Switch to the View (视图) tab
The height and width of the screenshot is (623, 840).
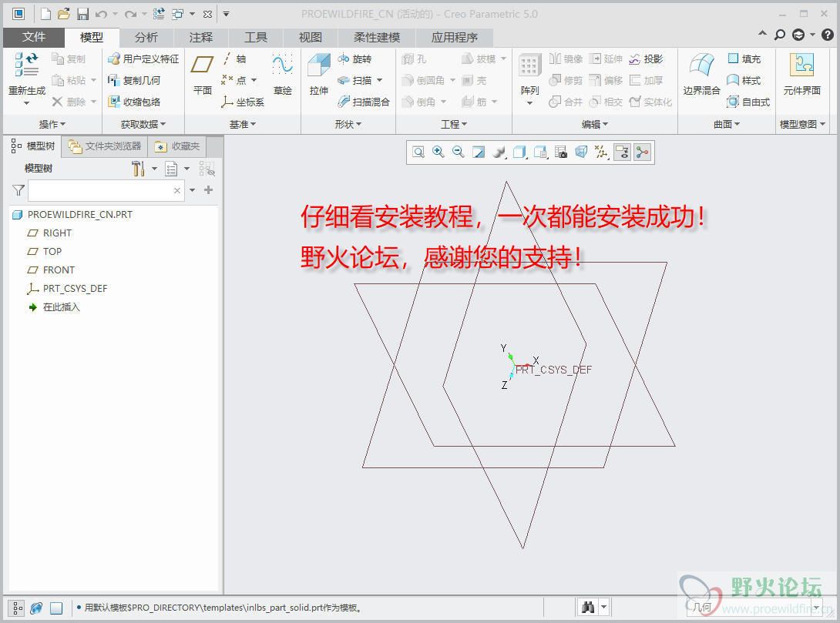point(310,37)
